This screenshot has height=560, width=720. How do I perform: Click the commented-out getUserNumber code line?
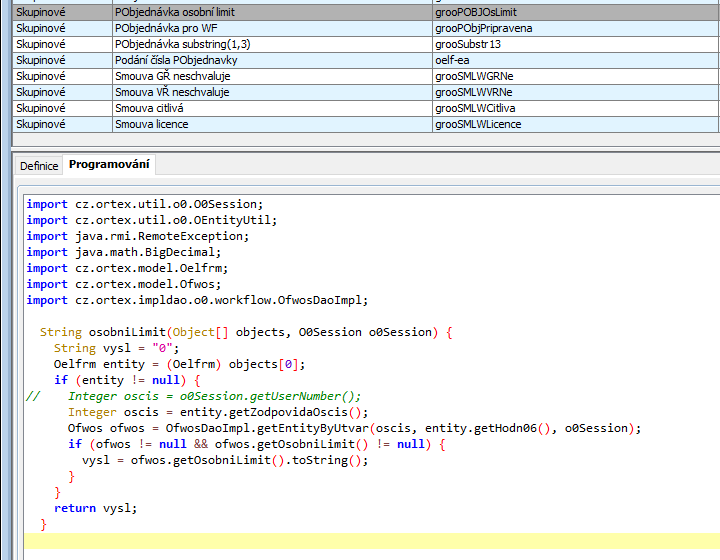coord(214,396)
